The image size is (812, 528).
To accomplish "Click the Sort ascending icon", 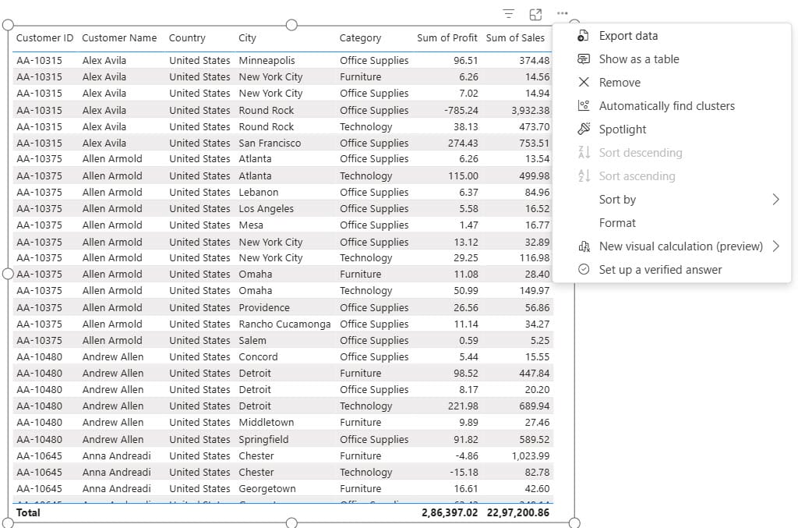I will [x=584, y=175].
